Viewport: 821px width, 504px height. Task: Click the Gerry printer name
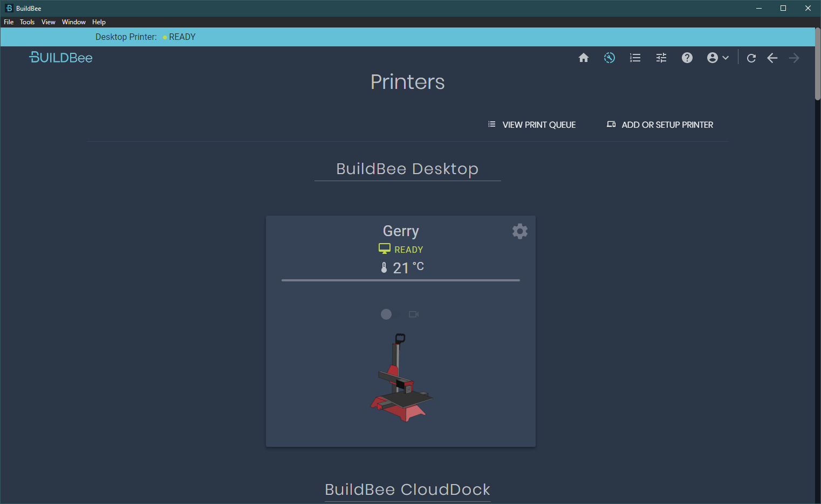coord(401,231)
